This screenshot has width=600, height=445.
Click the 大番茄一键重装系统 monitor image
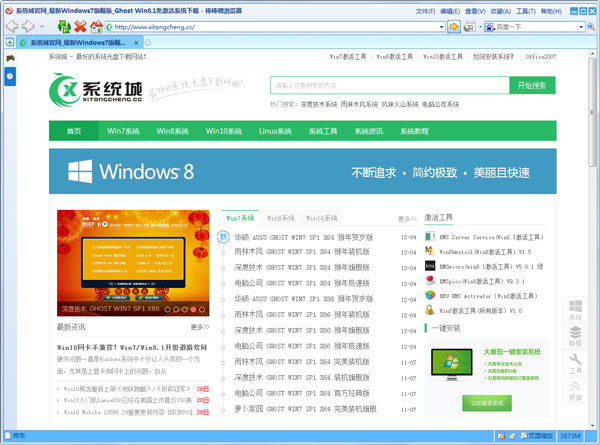452,364
